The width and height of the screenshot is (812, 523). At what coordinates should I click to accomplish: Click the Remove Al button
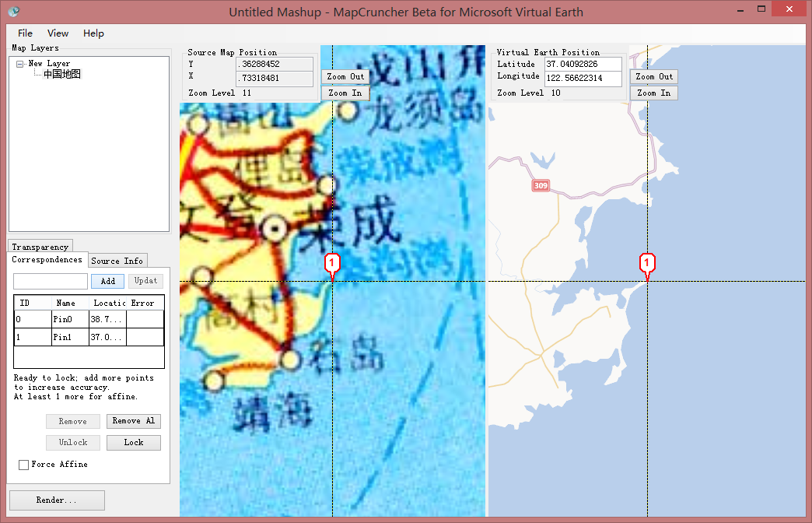[x=134, y=421]
